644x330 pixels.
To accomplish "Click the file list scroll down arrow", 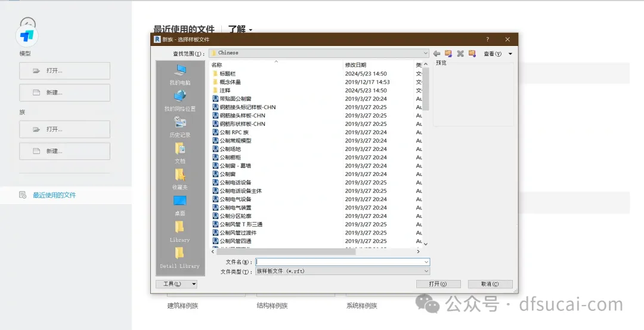I will pos(426,244).
